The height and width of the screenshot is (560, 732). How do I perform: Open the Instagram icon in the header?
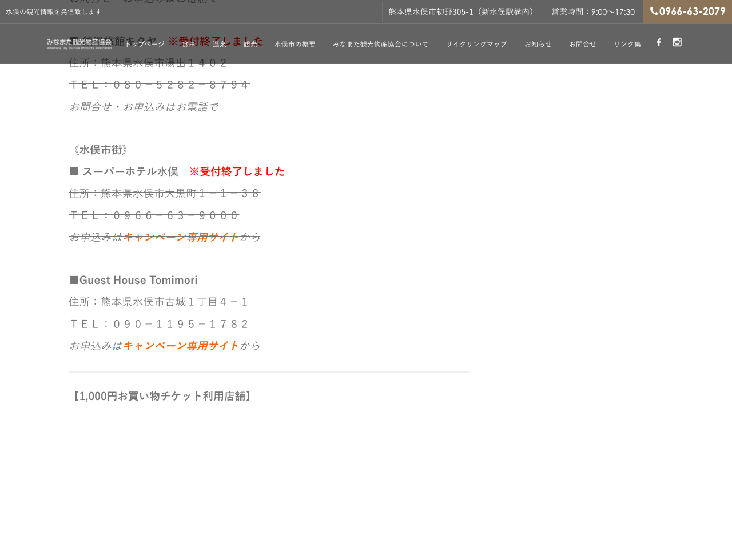tap(677, 42)
